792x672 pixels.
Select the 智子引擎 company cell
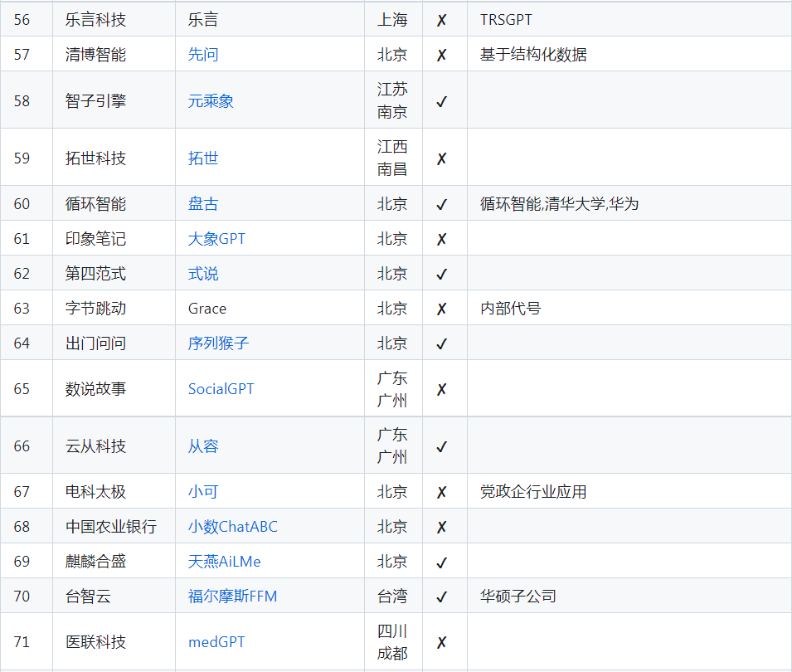point(114,100)
